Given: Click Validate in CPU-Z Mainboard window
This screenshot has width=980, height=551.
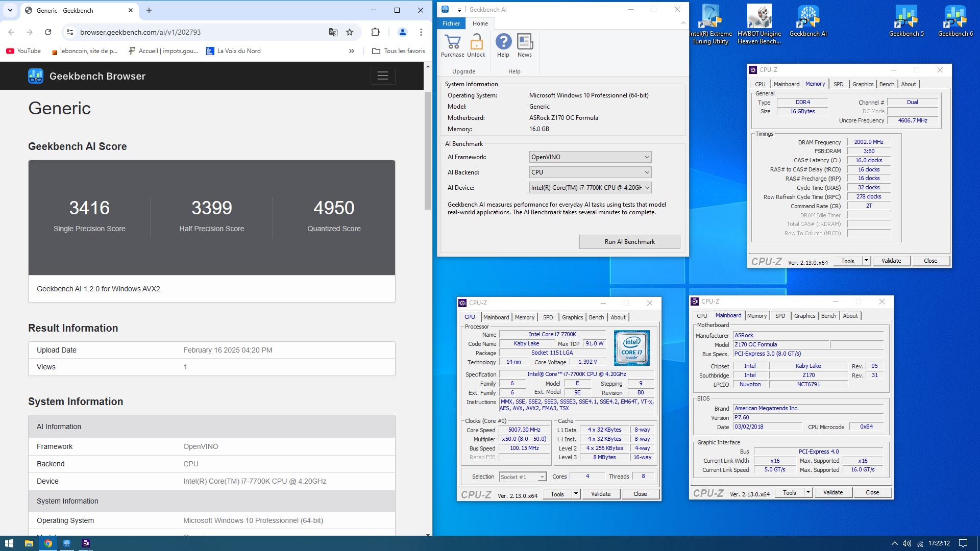Looking at the screenshot, I should click(x=832, y=492).
